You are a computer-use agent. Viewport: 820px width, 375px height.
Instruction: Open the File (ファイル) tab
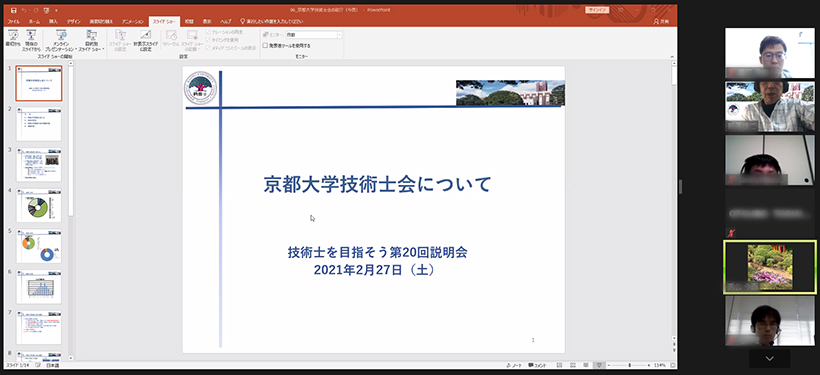[14, 21]
